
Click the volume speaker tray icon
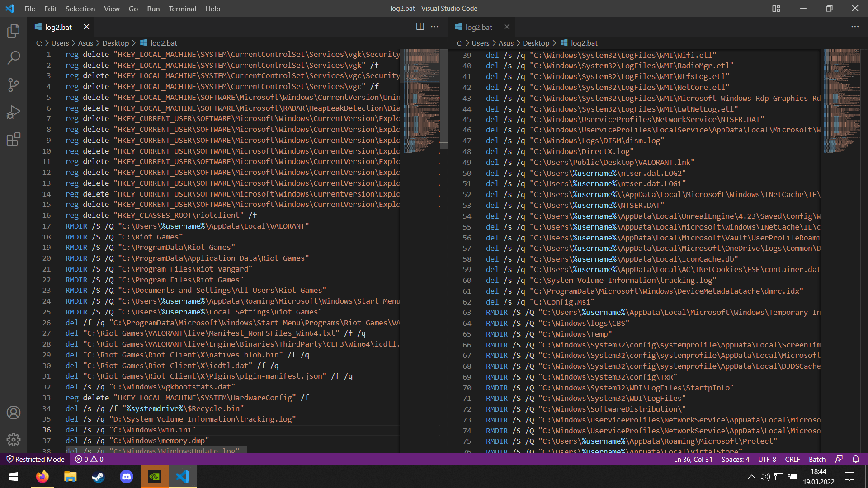pyautogui.click(x=765, y=477)
